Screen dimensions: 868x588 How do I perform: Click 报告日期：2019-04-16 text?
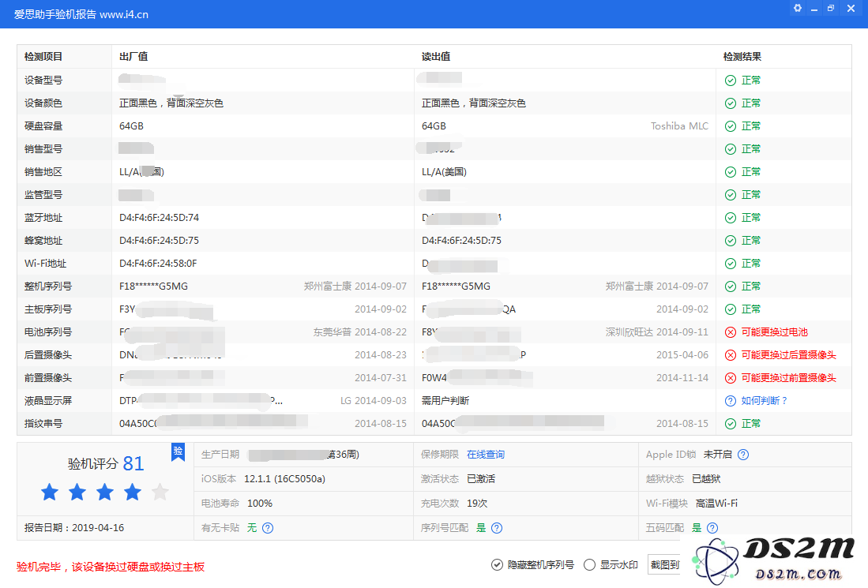pos(74,528)
